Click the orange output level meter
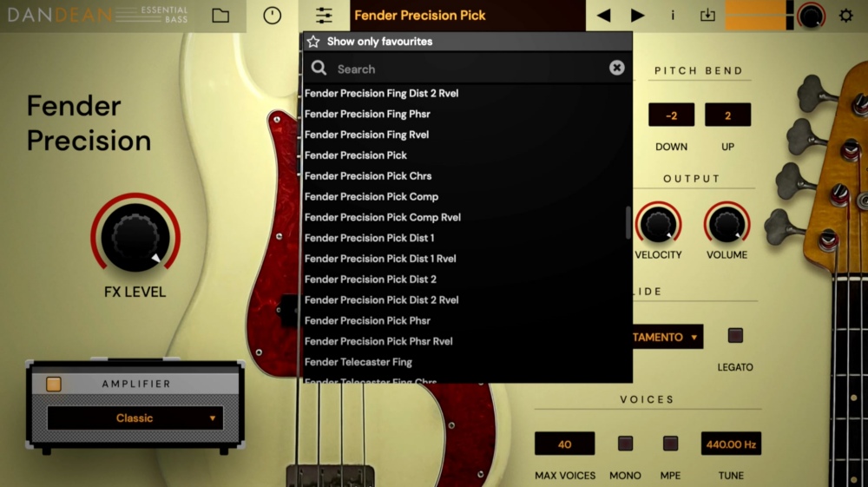868x487 pixels. click(x=759, y=16)
